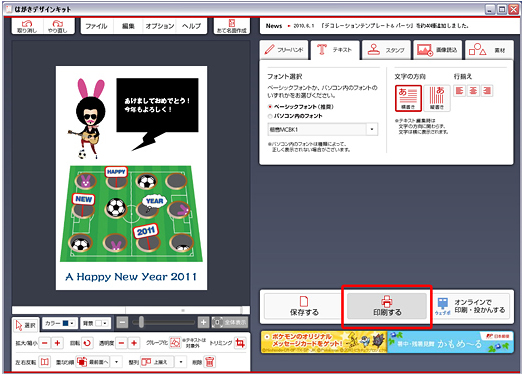
Task: Click the 保存する save button
Action: (x=304, y=306)
